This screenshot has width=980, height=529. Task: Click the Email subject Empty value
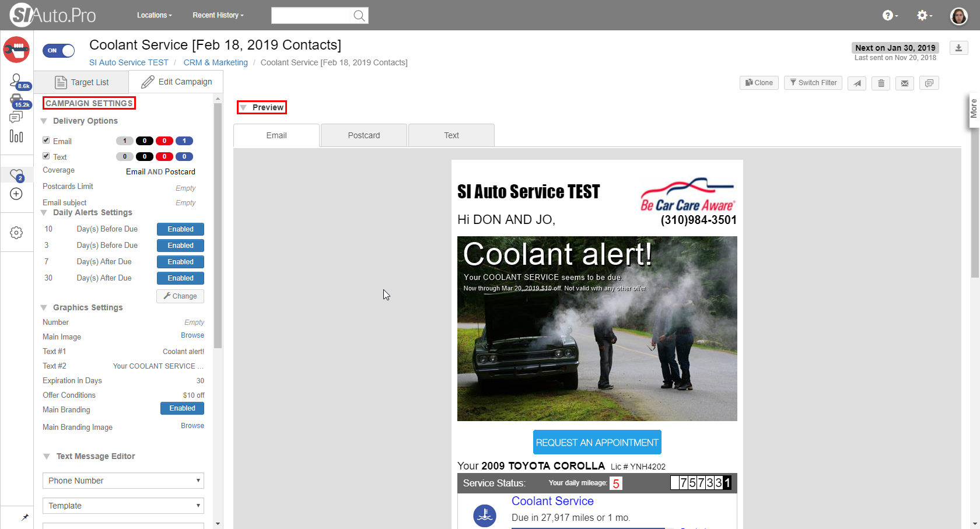tap(185, 202)
